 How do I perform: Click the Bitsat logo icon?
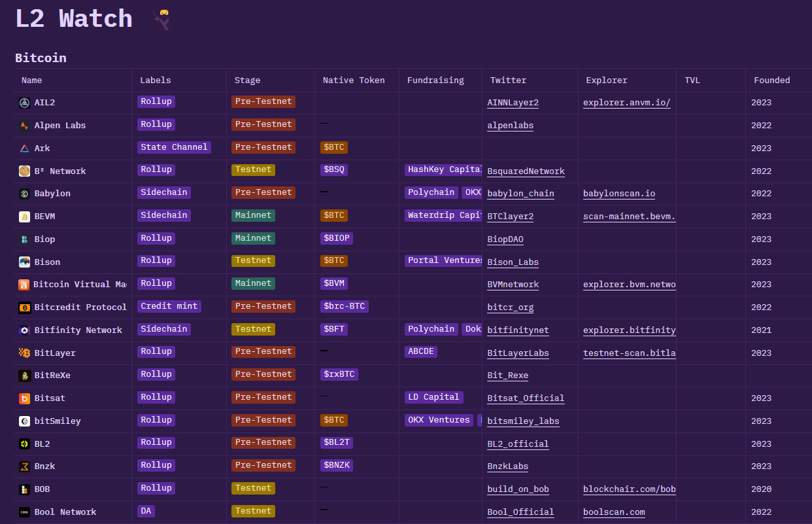[x=24, y=398]
